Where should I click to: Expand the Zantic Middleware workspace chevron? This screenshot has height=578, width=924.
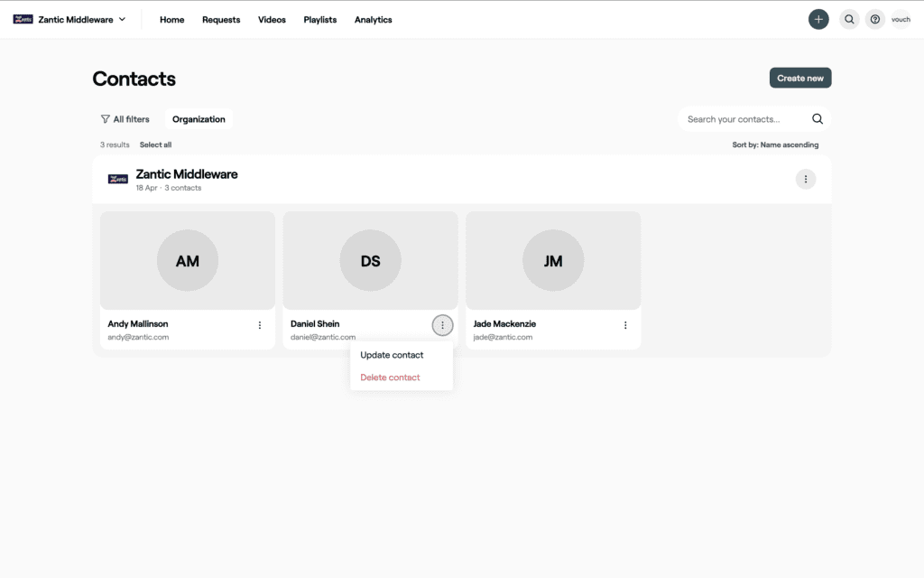pyautogui.click(x=122, y=20)
